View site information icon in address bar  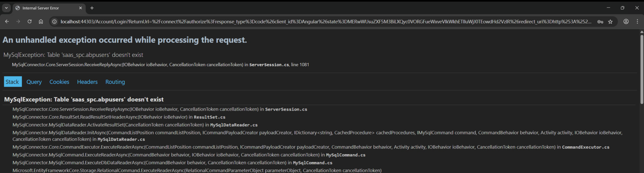click(54, 21)
